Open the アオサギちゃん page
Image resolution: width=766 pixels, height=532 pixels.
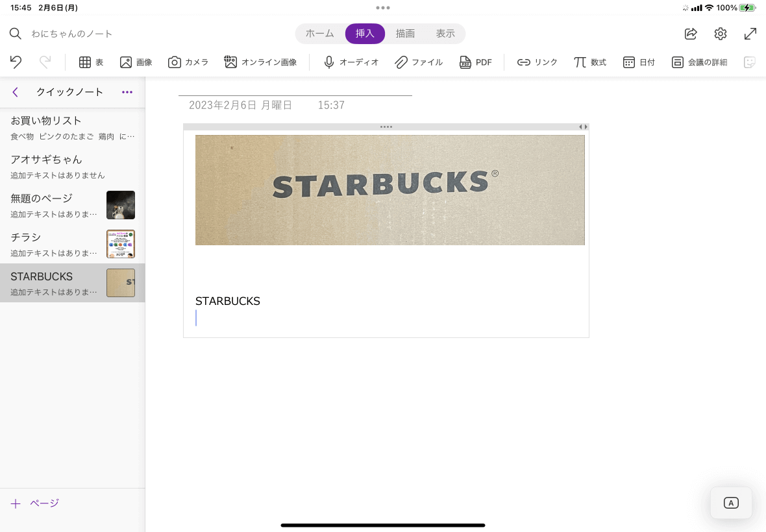point(72,167)
